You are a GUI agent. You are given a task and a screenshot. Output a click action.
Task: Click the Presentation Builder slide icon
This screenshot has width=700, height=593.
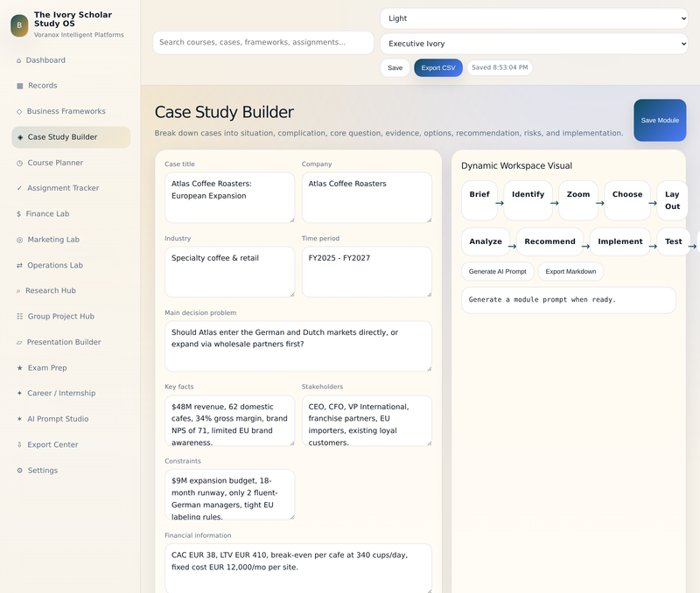[19, 343]
